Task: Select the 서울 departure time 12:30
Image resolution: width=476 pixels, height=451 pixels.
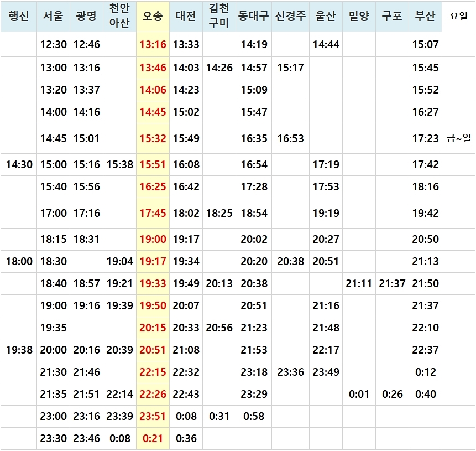Action: coord(54,44)
